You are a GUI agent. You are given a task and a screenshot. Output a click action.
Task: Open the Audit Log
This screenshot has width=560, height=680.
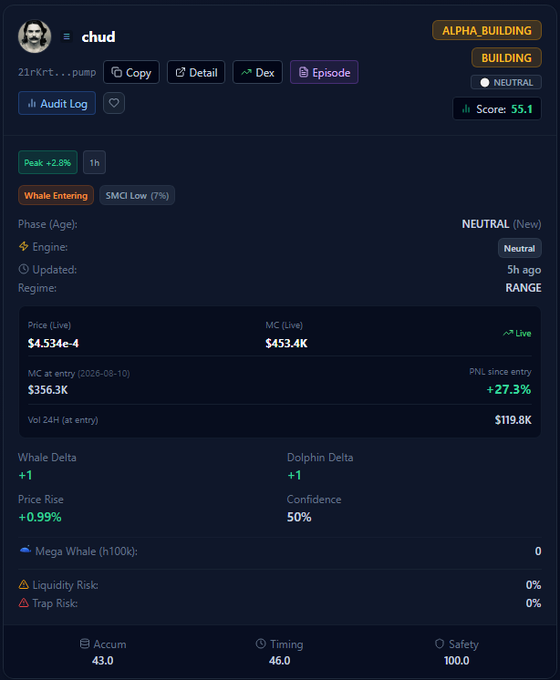tap(57, 103)
